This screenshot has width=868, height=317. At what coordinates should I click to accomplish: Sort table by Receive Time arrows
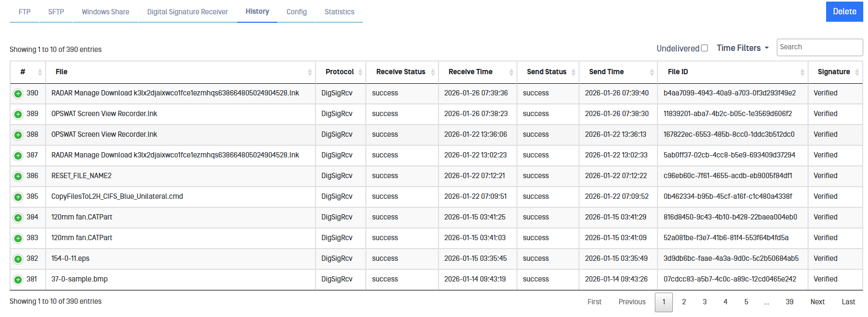[x=511, y=72]
